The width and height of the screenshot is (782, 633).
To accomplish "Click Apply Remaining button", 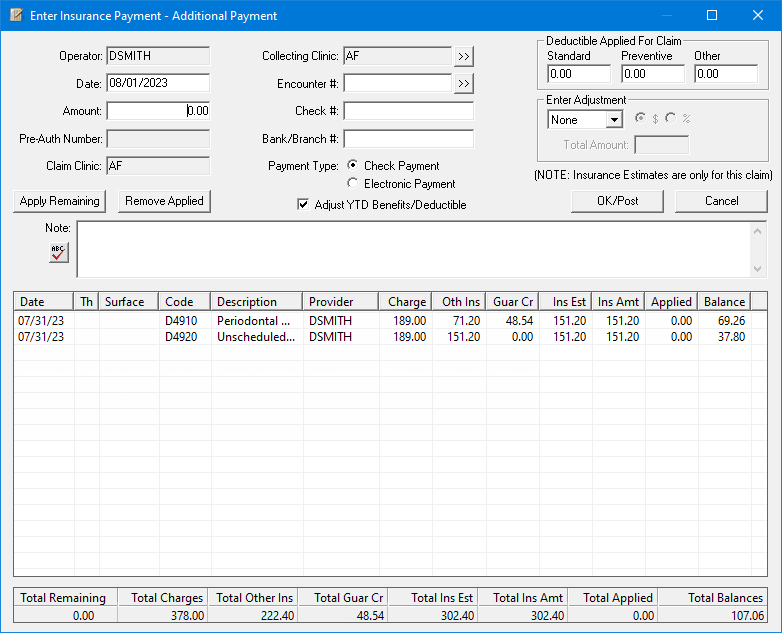I will click(x=59, y=201).
